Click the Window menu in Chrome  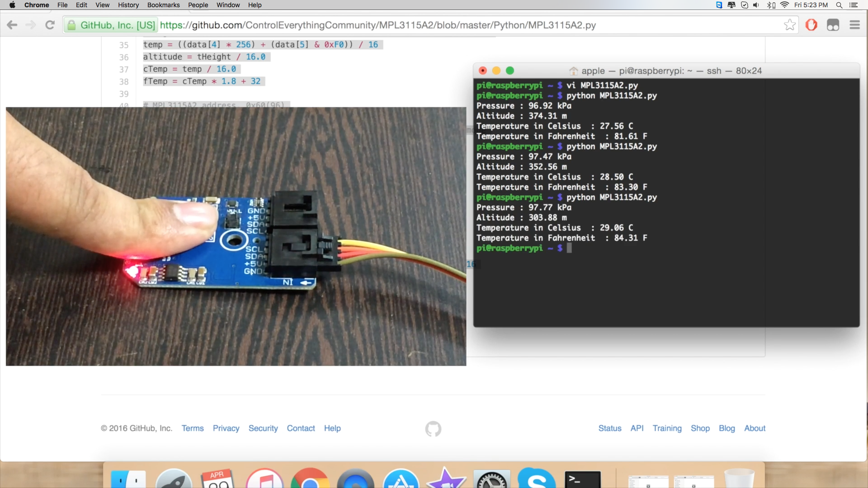(228, 5)
